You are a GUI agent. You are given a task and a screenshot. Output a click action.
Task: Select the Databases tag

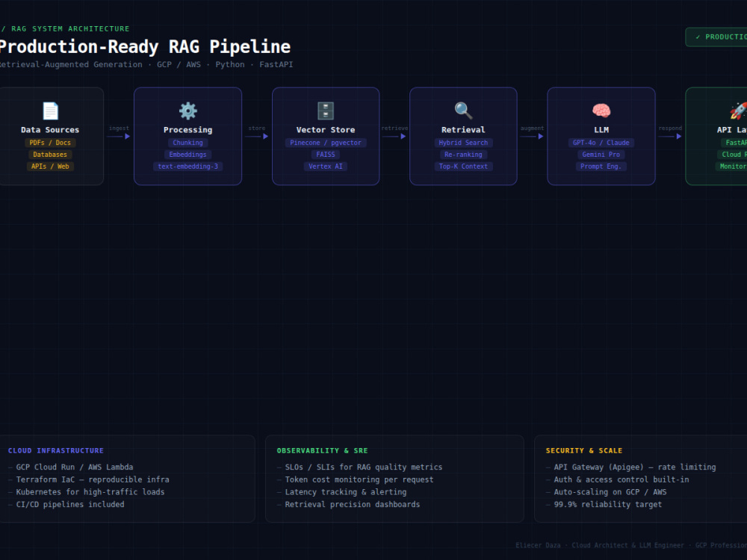coord(50,155)
